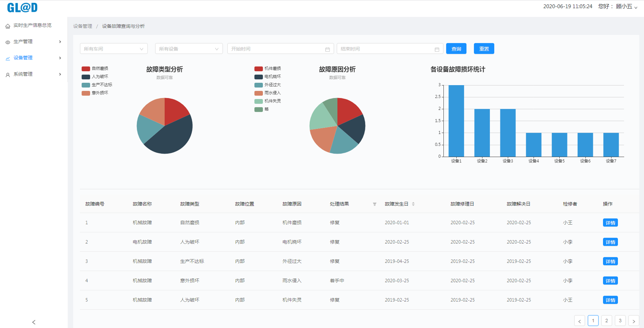Click the user icon beside 系统管理
This screenshot has width=644, height=328.
[8, 75]
